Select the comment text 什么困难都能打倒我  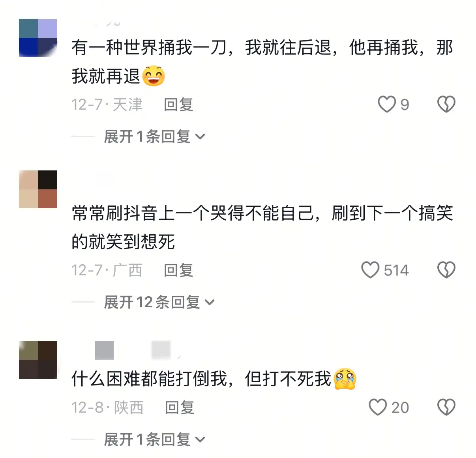click(214, 379)
